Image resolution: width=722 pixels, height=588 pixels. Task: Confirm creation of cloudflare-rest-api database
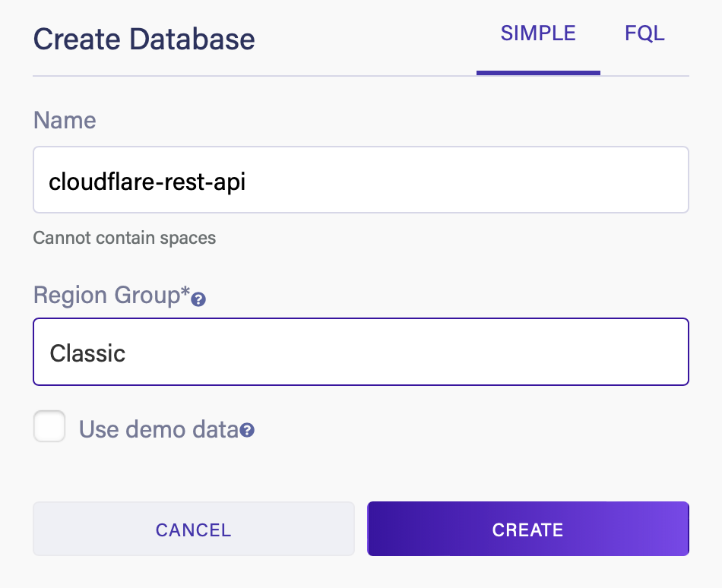coord(527,529)
